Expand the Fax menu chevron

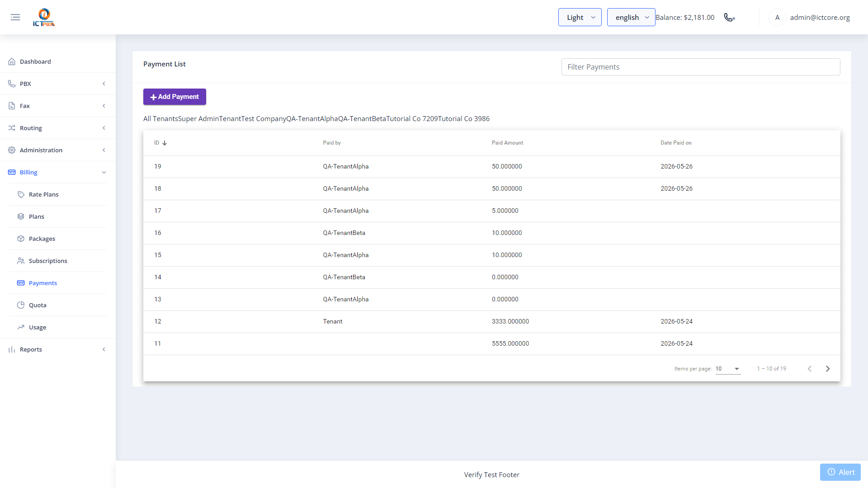[x=104, y=106]
